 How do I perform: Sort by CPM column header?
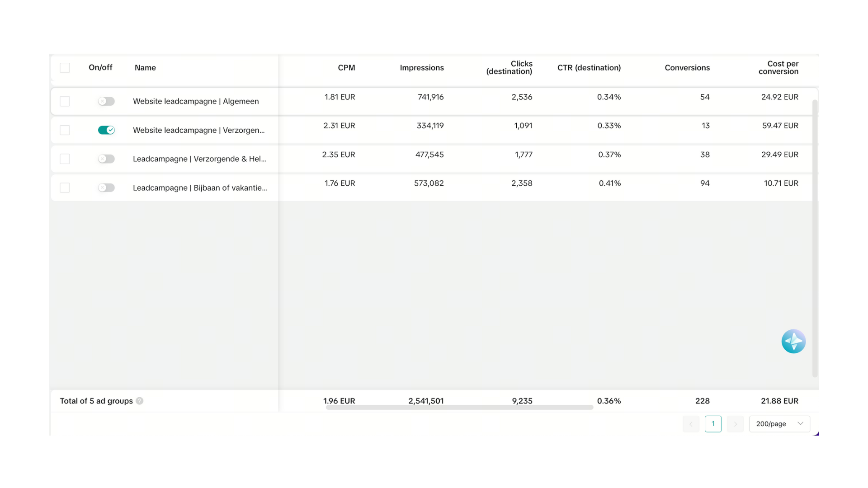click(x=346, y=68)
